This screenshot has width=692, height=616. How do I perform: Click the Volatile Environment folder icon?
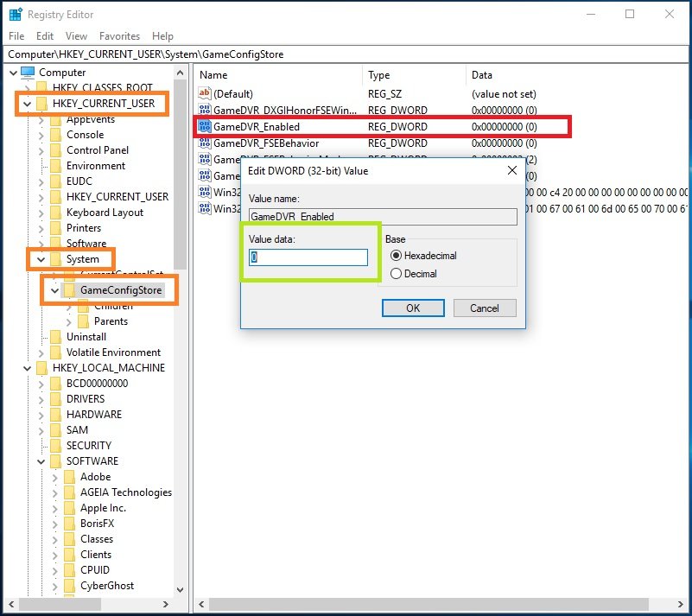coord(55,352)
